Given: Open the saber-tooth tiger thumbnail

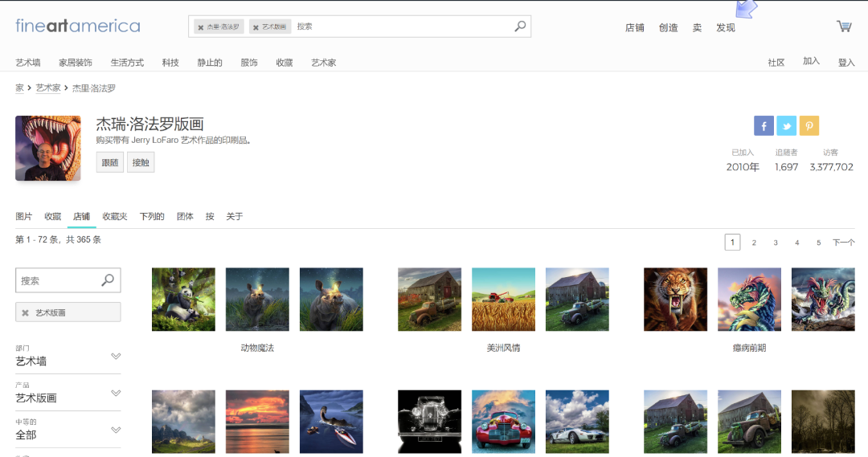Looking at the screenshot, I should pyautogui.click(x=675, y=300).
